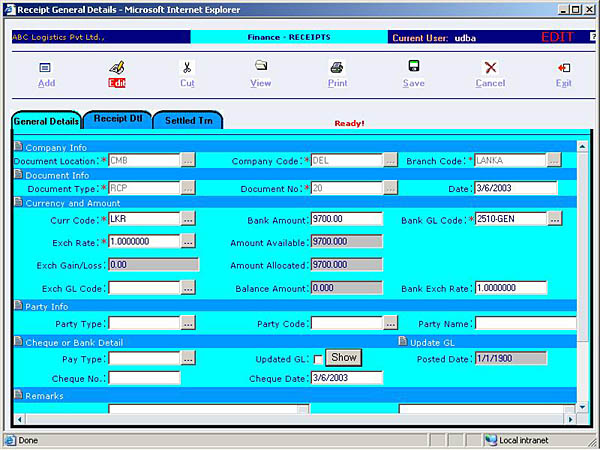Image resolution: width=600 pixels, height=450 pixels.
Task: Open the Curr Code lookup button
Action: pos(188,219)
